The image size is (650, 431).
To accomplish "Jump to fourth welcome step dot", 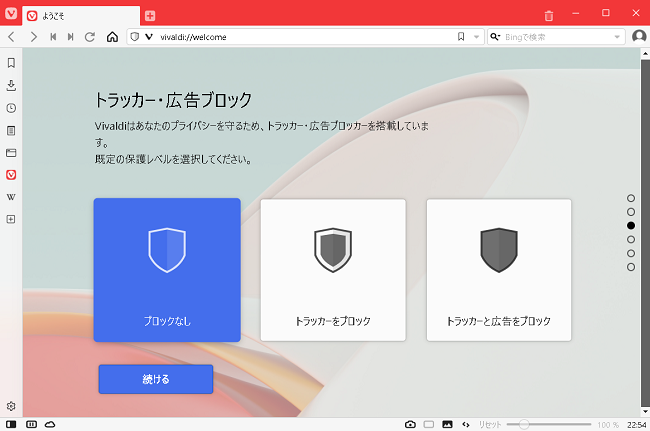I will click(631, 240).
